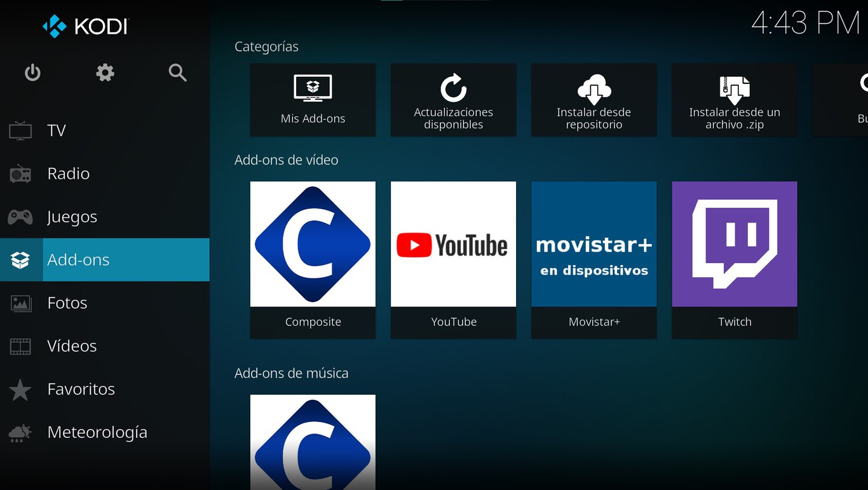Click the search magnifier icon

(x=177, y=72)
